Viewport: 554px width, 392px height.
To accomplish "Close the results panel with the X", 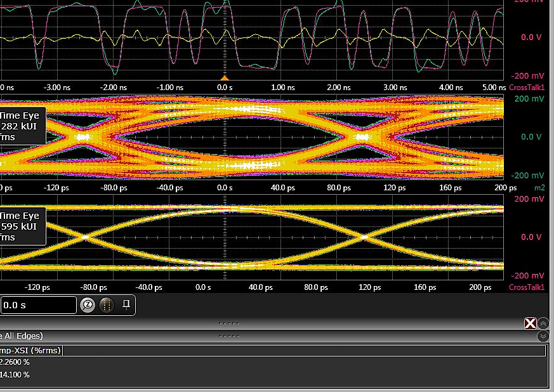I will [x=530, y=323].
